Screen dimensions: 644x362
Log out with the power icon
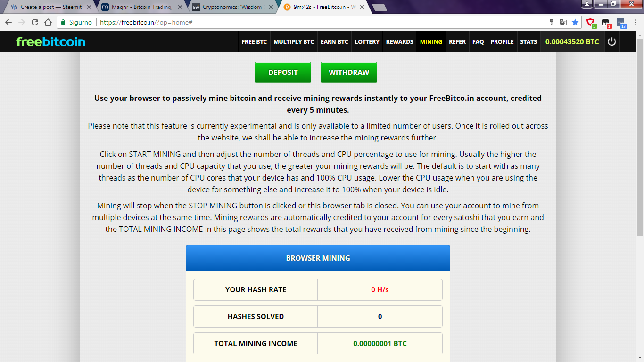[x=611, y=41]
